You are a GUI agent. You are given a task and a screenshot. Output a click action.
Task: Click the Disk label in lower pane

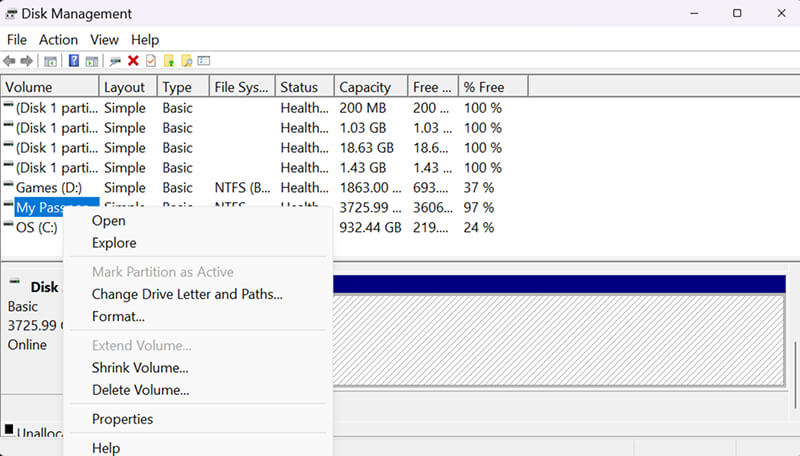(44, 287)
